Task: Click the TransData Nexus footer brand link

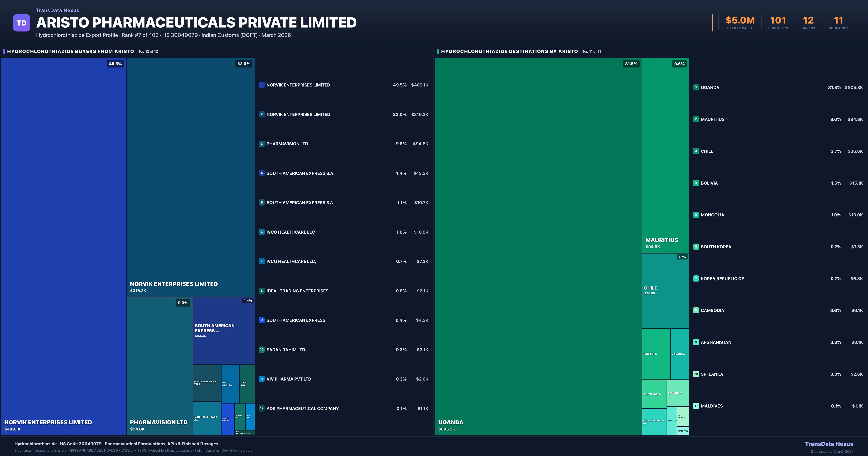Action: 829,444
